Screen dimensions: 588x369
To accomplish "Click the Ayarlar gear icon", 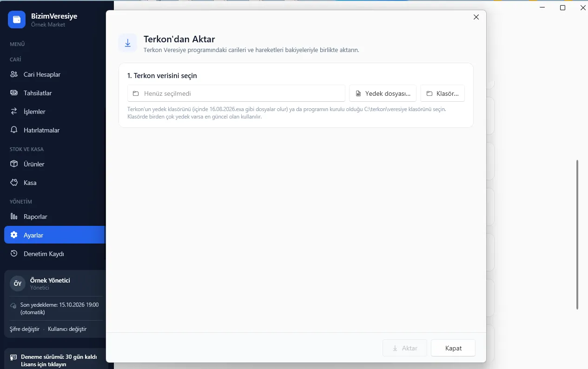I will pos(14,235).
